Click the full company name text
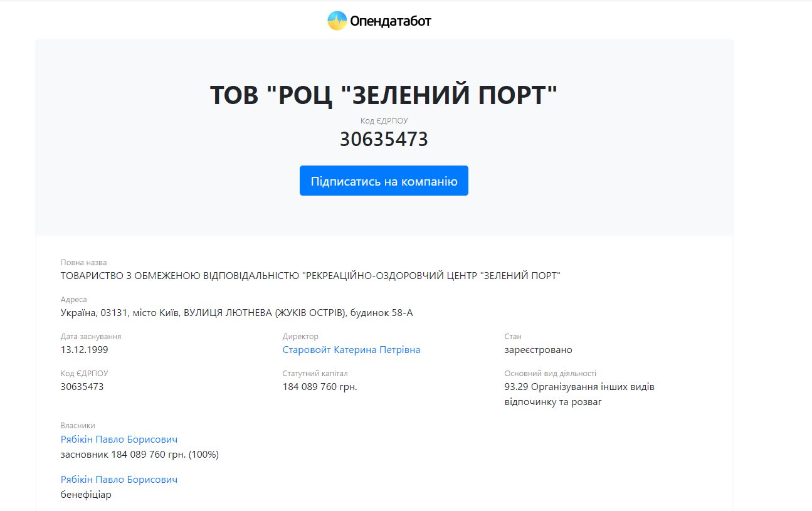The width and height of the screenshot is (812, 511). pos(310,276)
